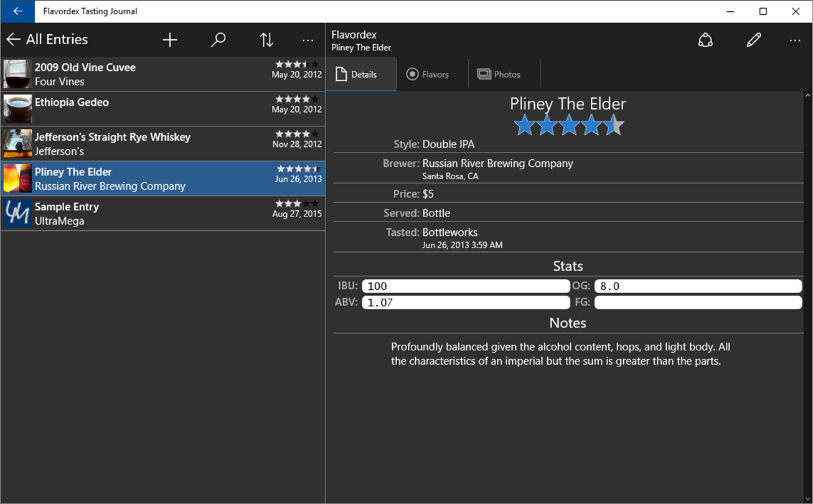Image resolution: width=813 pixels, height=504 pixels.
Task: Click the $5 price value
Action: pos(428,194)
